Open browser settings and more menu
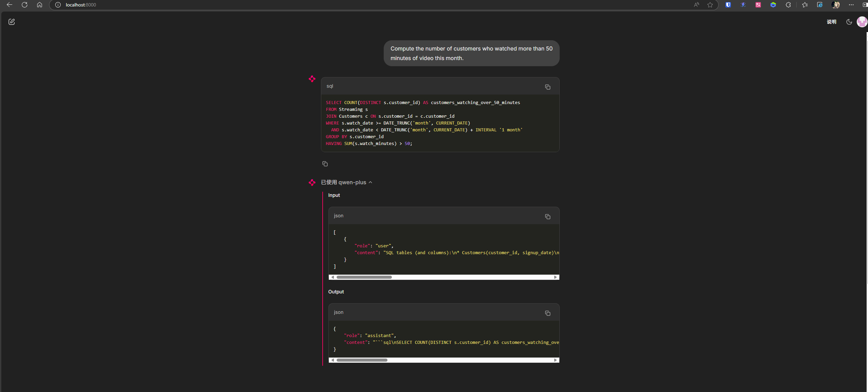This screenshot has height=392, width=868. click(851, 5)
